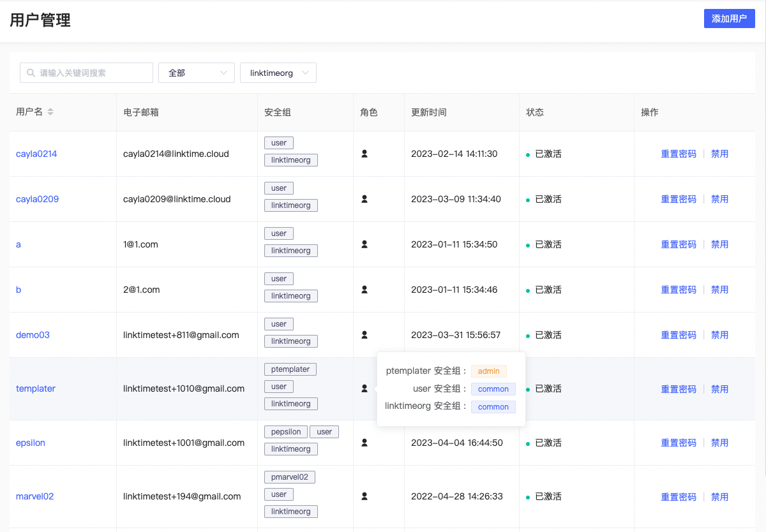The image size is (766, 532).
Task: Reset password for epsilon
Action: coord(679,443)
